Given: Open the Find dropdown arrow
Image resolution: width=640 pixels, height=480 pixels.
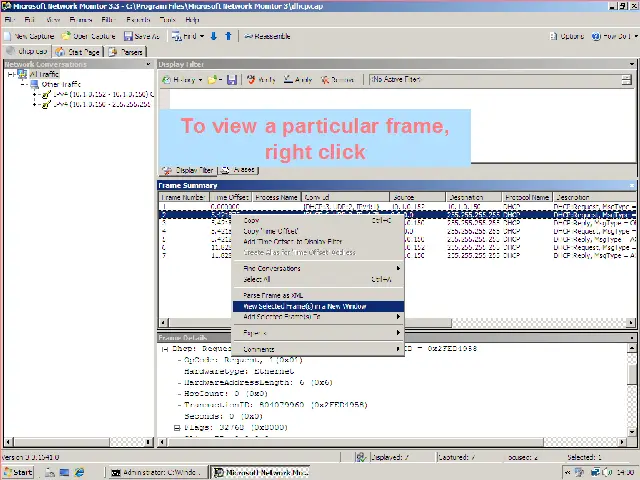Looking at the screenshot, I should coord(202,36).
